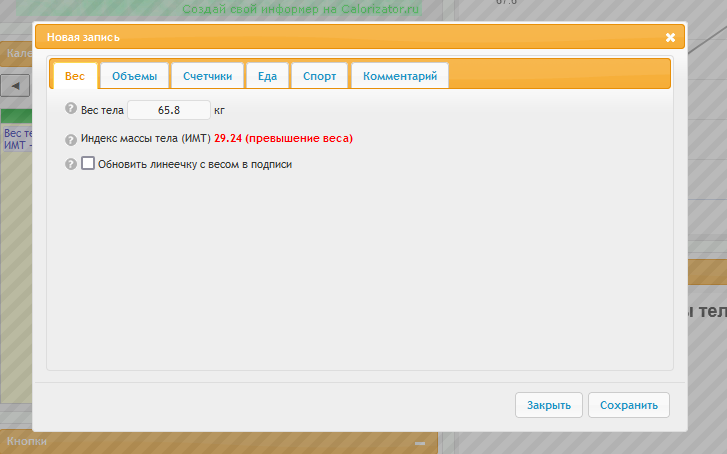The image size is (727, 454).
Task: Open the Счетчики tab
Action: [207, 76]
